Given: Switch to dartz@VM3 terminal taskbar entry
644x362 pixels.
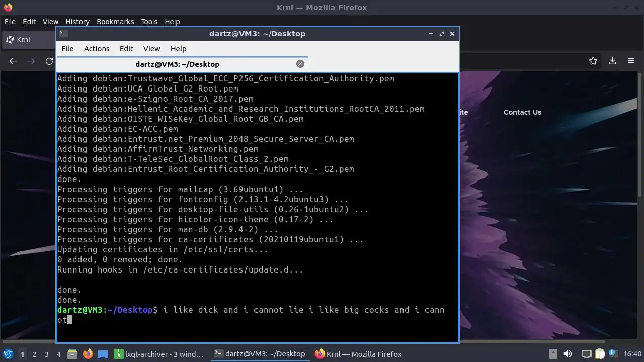Looking at the screenshot, I should pos(260,354).
